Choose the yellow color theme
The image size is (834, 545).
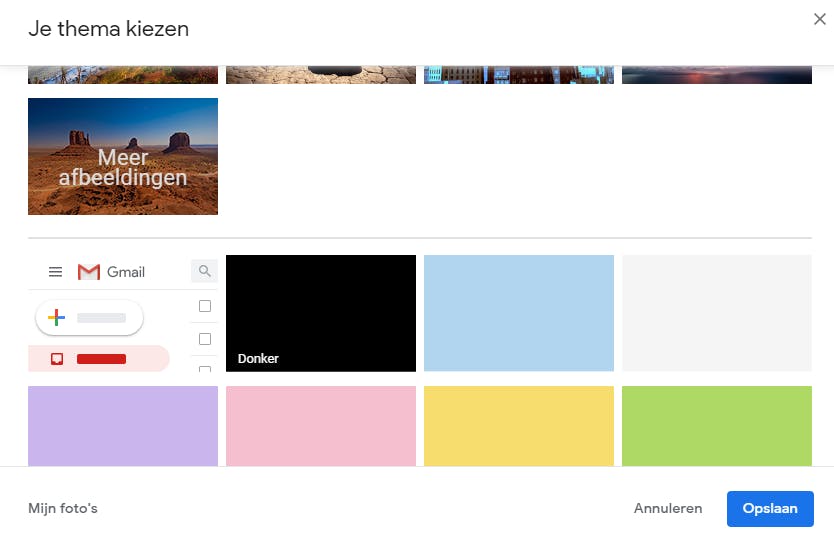tap(519, 426)
